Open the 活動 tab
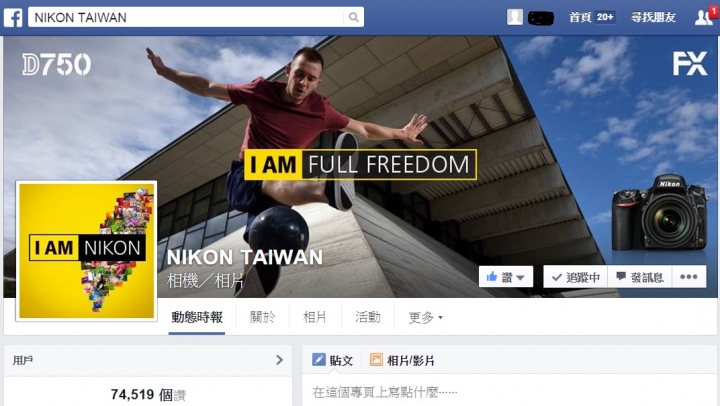The width and height of the screenshot is (720, 406). click(368, 317)
